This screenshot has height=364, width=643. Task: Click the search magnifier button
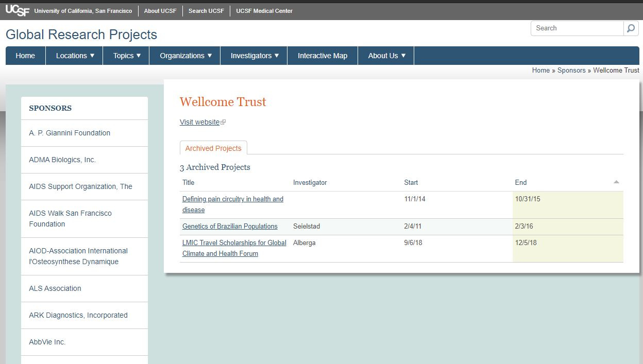tap(631, 28)
